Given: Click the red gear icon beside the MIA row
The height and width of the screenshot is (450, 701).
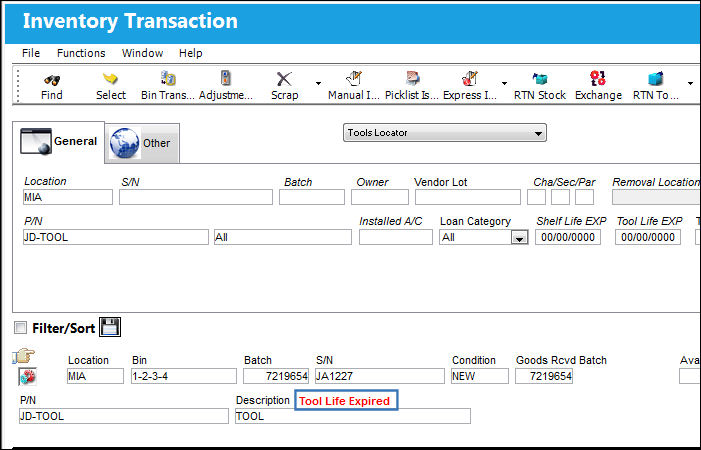Looking at the screenshot, I should (27, 377).
